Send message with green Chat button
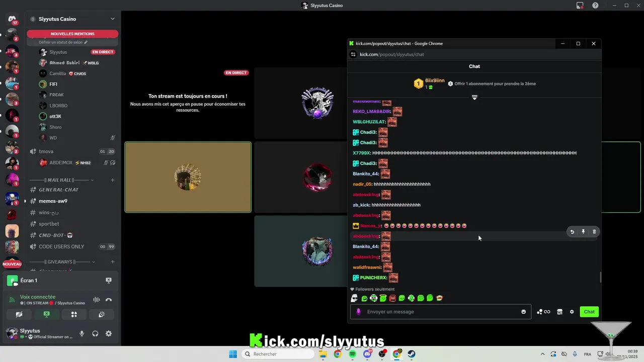This screenshot has width=644, height=362. [589, 312]
